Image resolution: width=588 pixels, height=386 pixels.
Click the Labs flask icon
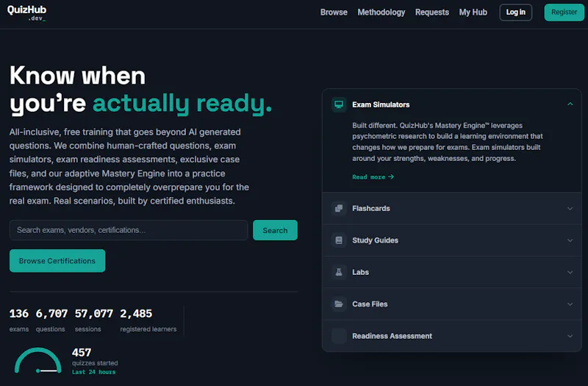pos(339,272)
